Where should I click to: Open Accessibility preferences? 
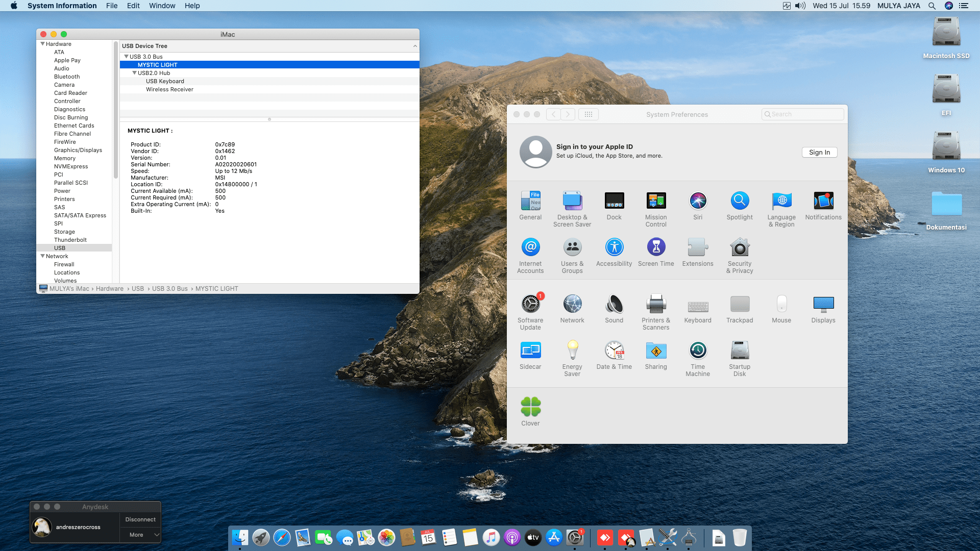coord(614,252)
